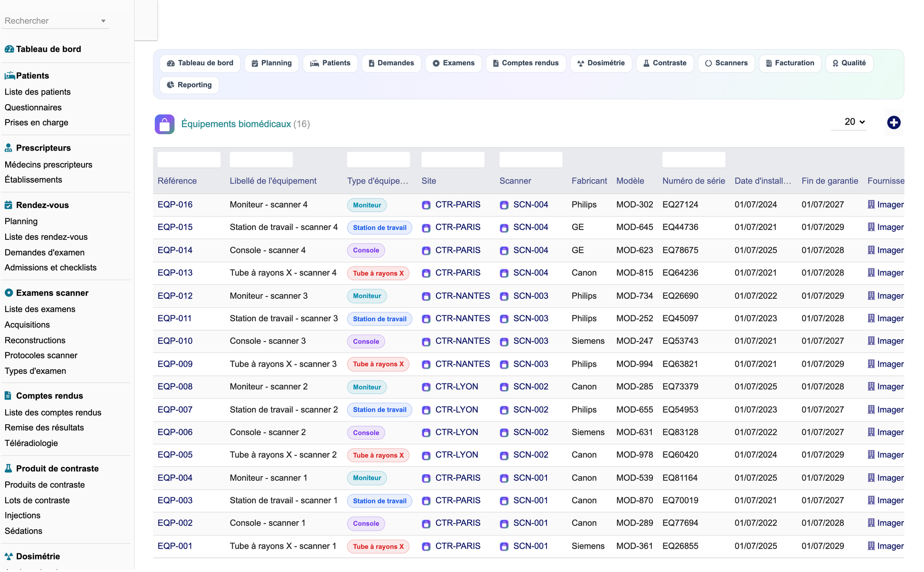Screen dimensions: 924x572
Task: Click Console badge in EQP-002 row
Action: [x=366, y=524]
